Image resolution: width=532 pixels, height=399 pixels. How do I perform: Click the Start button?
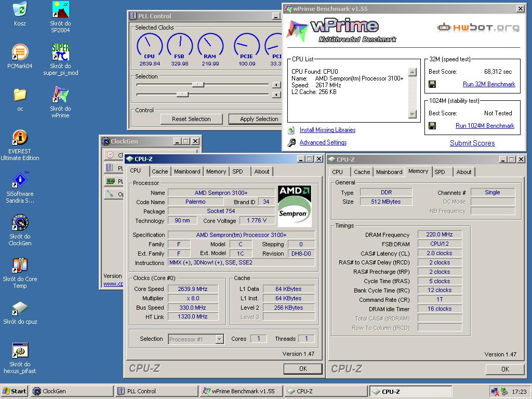14,391
